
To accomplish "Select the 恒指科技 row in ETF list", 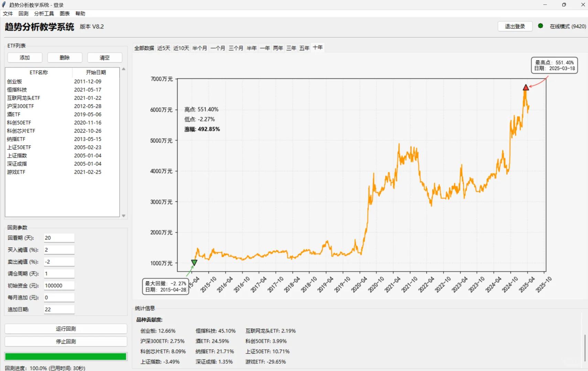I will [x=62, y=90].
